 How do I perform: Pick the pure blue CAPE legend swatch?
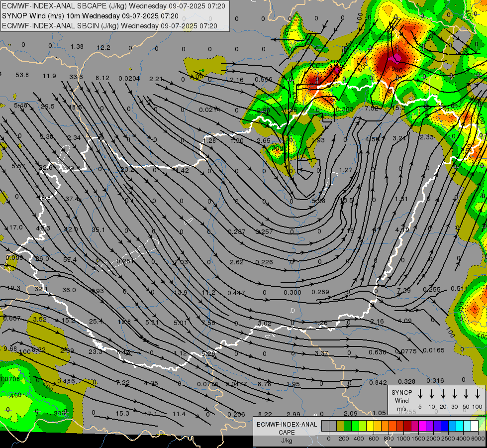click(445, 426)
